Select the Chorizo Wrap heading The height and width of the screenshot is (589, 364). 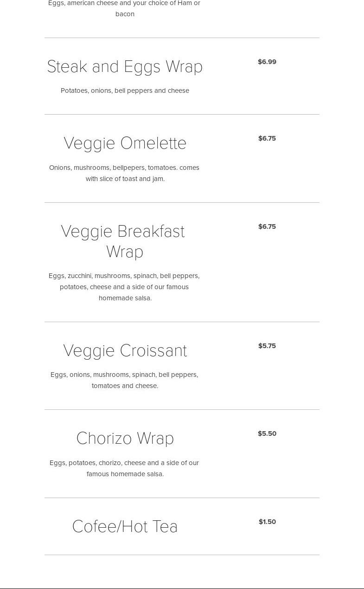coord(125,439)
